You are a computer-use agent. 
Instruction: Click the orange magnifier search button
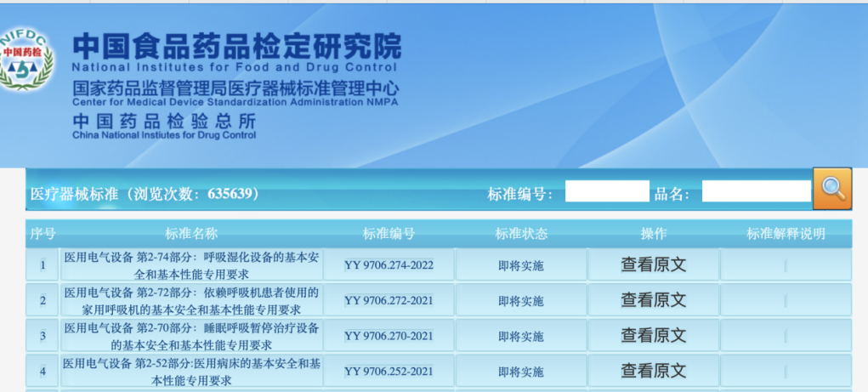click(831, 189)
